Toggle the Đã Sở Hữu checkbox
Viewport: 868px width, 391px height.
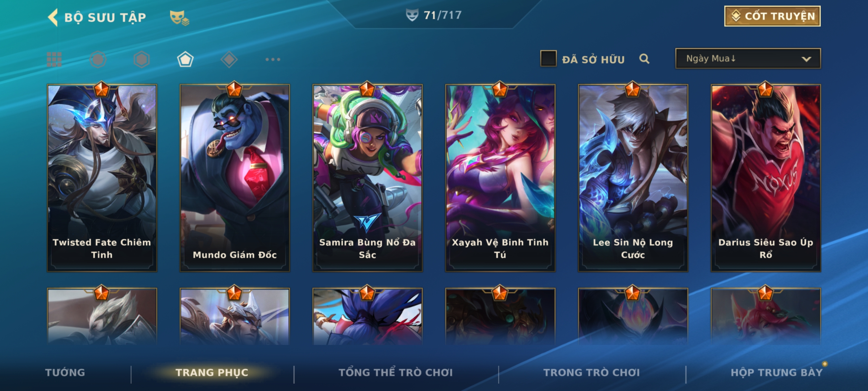548,59
